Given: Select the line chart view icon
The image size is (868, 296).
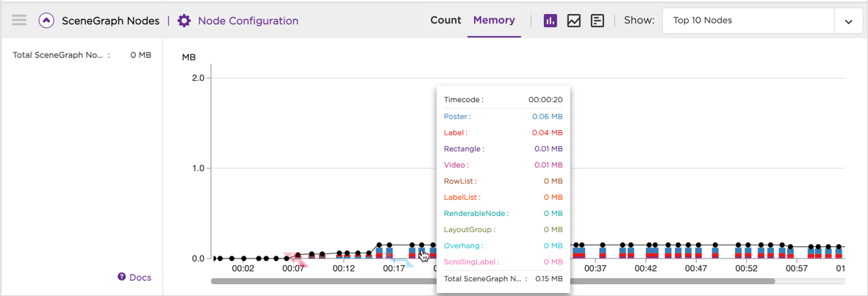Looking at the screenshot, I should tap(574, 21).
